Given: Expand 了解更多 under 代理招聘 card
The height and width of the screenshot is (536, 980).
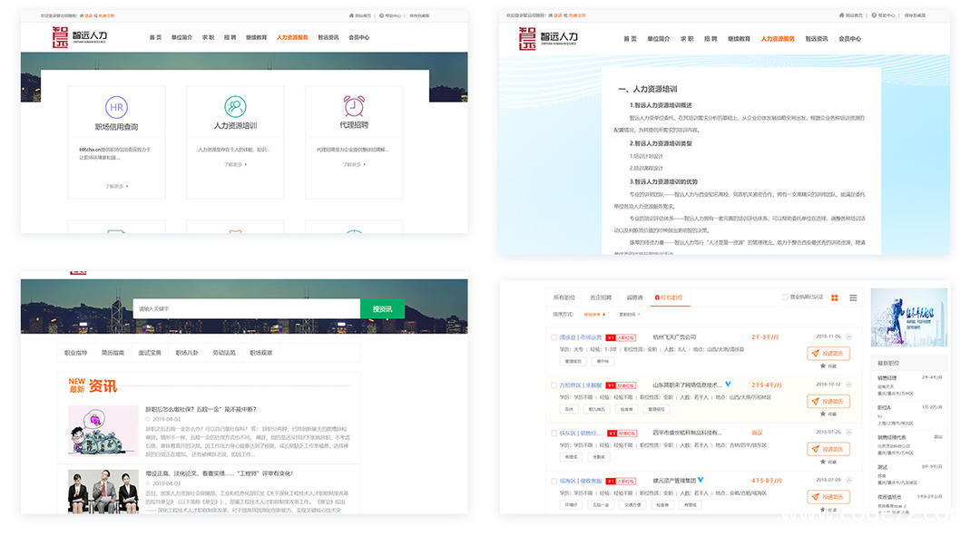Looking at the screenshot, I should (x=354, y=164).
